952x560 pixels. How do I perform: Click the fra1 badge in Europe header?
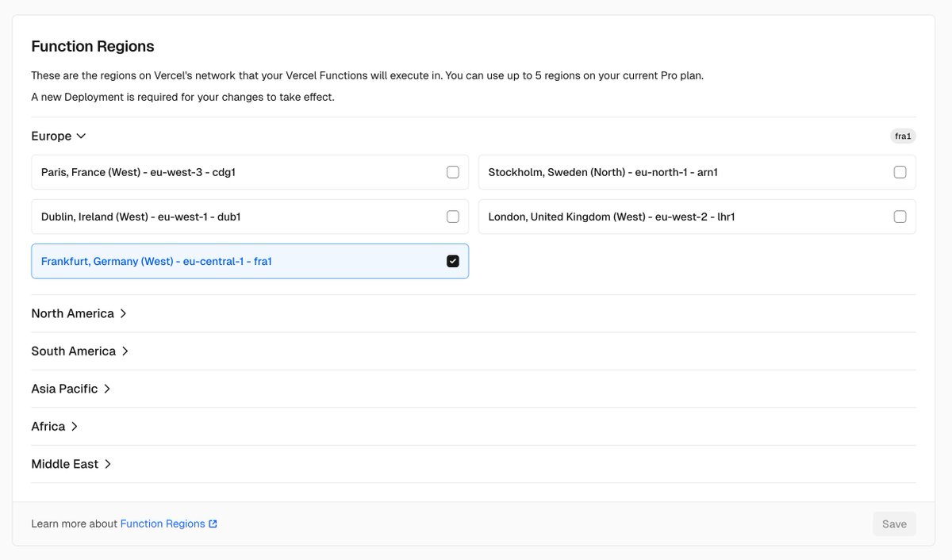903,136
